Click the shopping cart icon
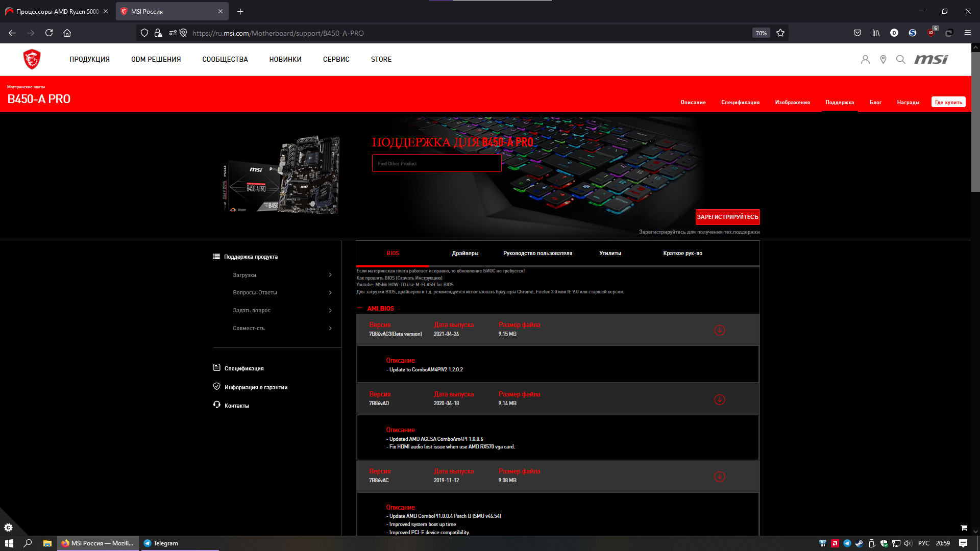980x551 pixels. click(964, 528)
